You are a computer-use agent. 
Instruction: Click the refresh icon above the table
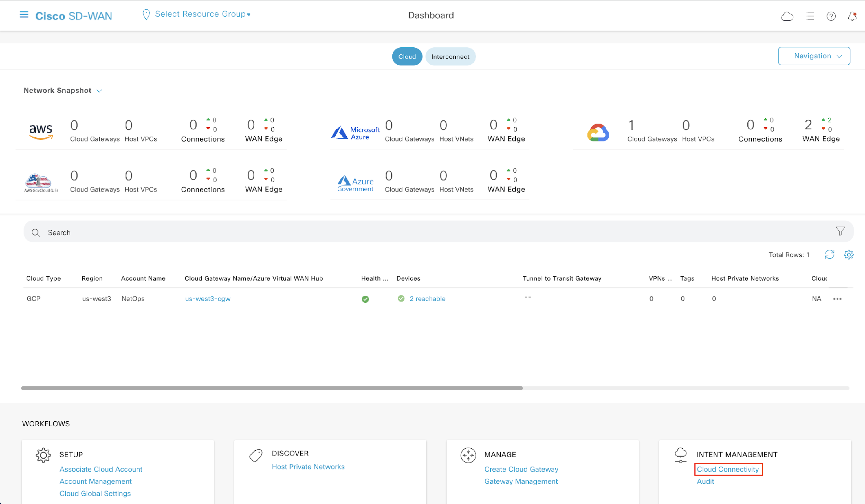[x=830, y=254]
